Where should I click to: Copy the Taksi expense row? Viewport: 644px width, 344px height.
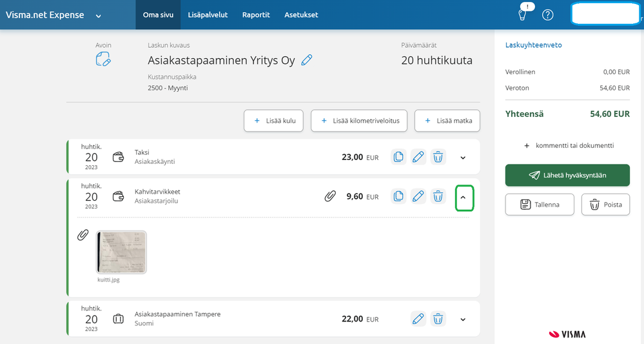[398, 157]
